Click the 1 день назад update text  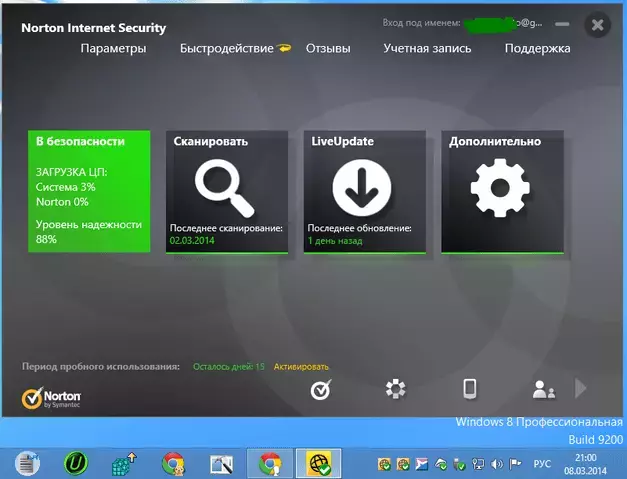tap(335, 241)
